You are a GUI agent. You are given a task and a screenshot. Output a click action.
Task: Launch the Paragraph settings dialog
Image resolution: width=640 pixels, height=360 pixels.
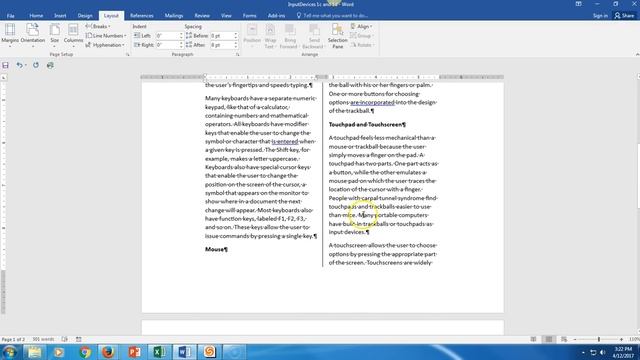238,54
